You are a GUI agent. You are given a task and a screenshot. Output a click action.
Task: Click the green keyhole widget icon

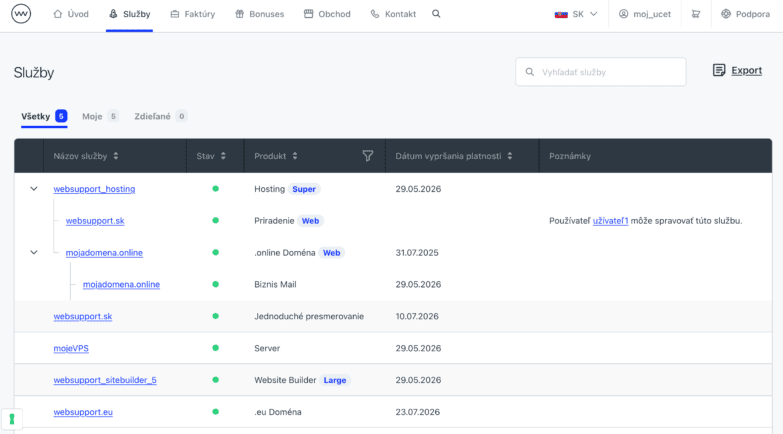click(x=12, y=419)
